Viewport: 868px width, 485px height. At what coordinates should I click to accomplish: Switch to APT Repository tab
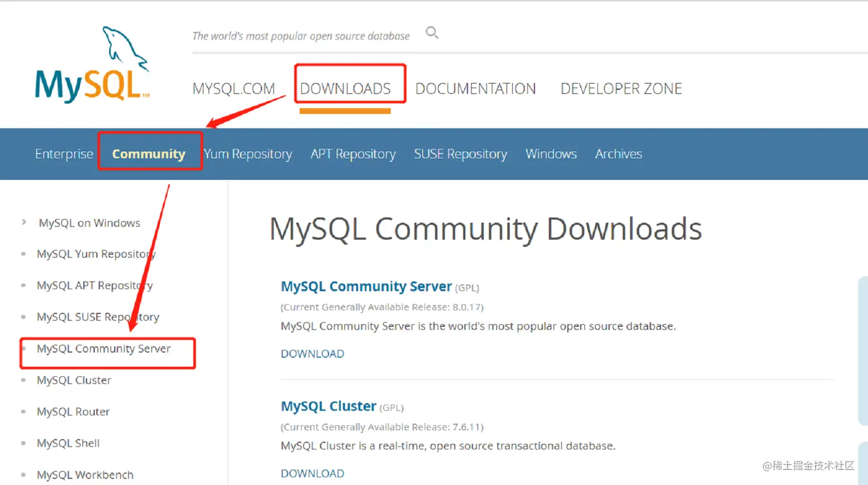pos(353,154)
